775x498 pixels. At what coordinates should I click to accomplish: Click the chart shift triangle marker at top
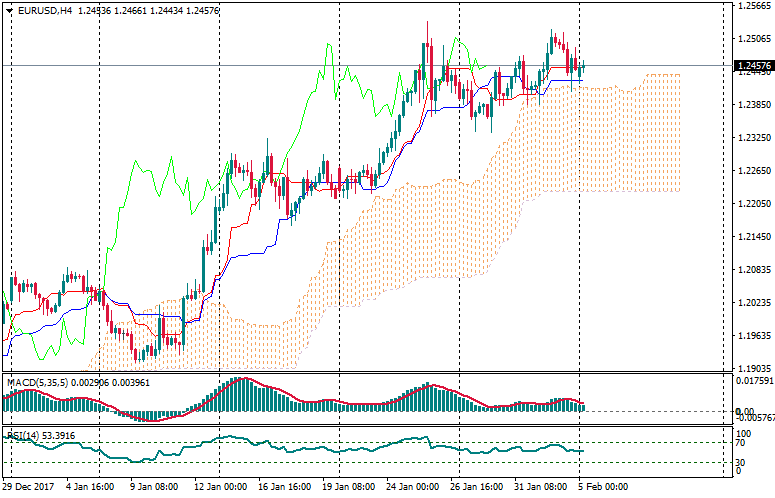tap(724, 6)
